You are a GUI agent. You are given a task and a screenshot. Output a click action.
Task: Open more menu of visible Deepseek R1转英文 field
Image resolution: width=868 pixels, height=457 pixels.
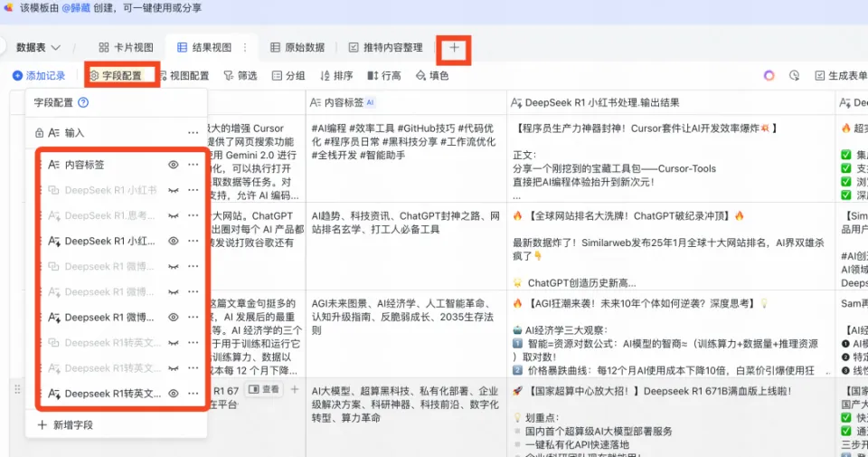point(193,394)
